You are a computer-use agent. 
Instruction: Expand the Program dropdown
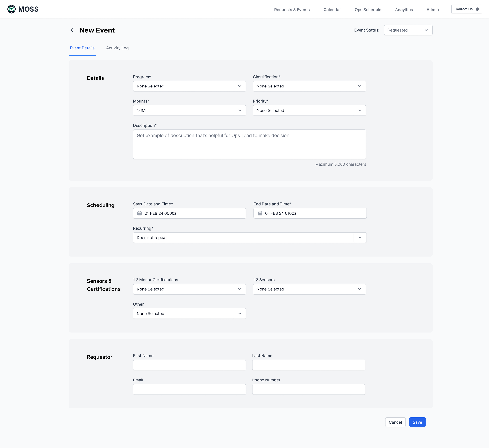(x=189, y=86)
